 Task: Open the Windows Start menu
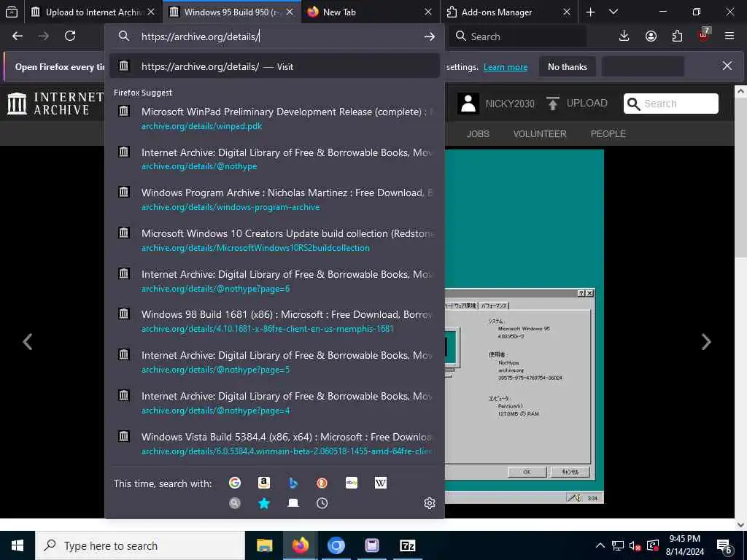tap(18, 545)
